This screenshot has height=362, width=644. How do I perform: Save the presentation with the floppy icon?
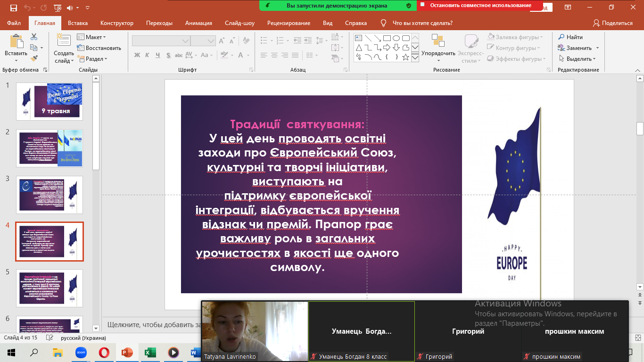[x=13, y=8]
